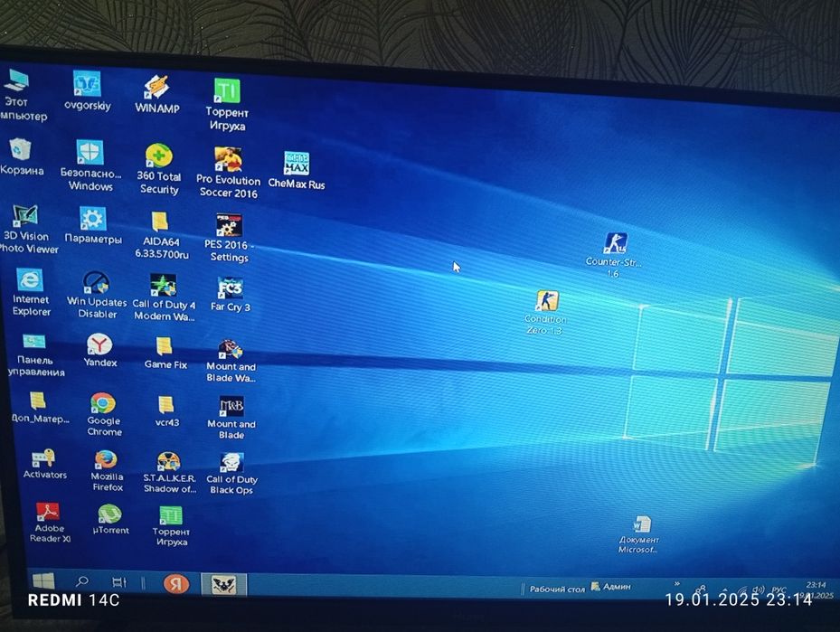Launch Internet Explorer from desktop

31,292
